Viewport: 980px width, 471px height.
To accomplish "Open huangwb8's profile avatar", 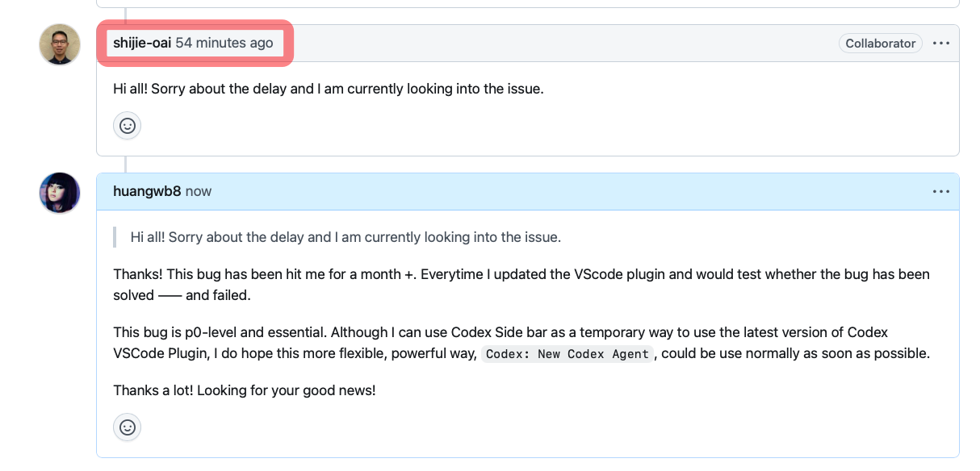I will [60, 193].
